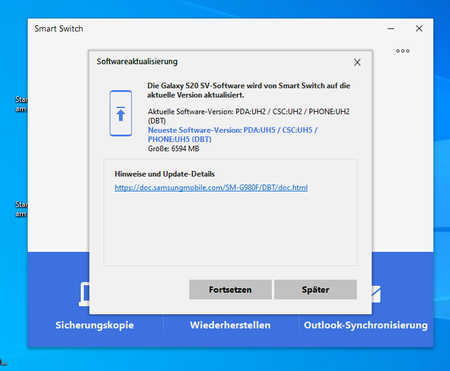Click the 'Aktuelle Software-Version' text line
Screen dimensions: 450x371
pos(249,116)
